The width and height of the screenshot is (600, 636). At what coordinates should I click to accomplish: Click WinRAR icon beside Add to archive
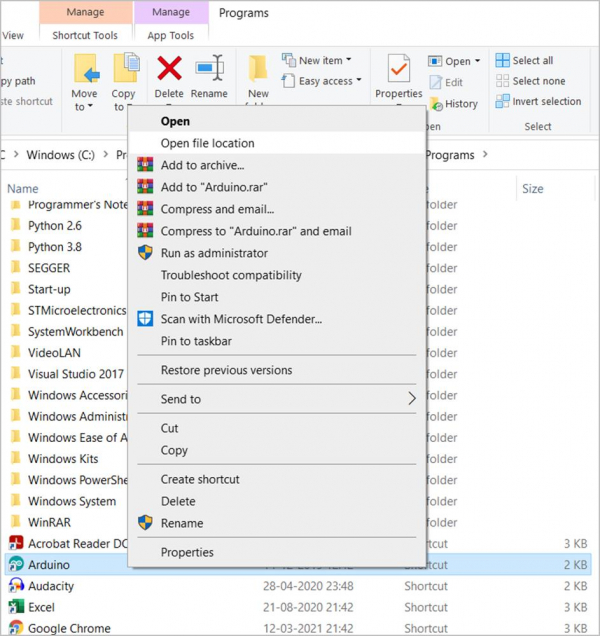pos(145,165)
